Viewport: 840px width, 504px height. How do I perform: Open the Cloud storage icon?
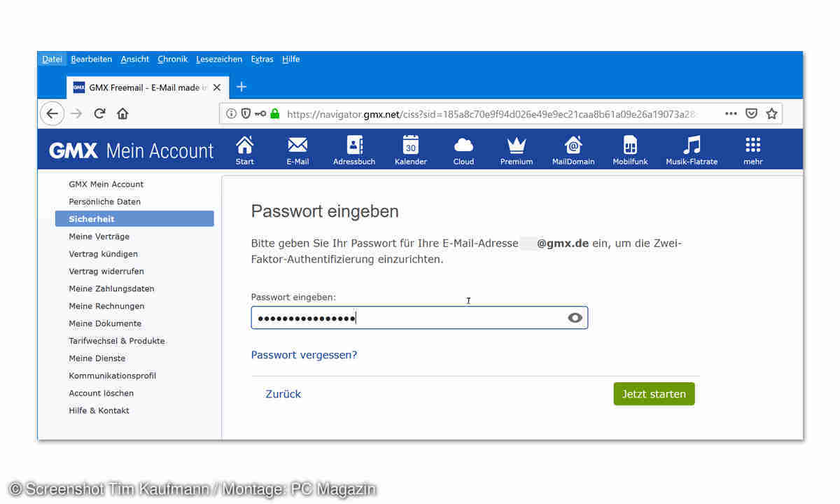[463, 145]
